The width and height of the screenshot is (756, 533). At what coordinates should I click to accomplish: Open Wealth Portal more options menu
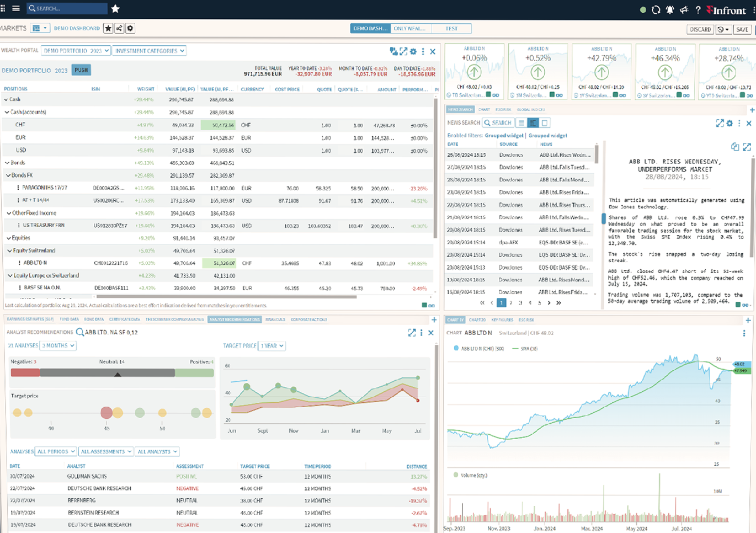(423, 51)
